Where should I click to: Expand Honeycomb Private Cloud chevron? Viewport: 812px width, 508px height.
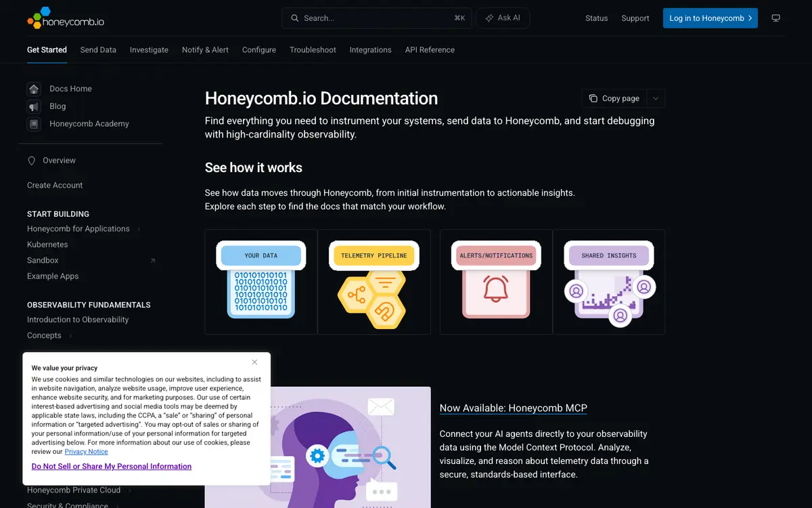pos(129,490)
